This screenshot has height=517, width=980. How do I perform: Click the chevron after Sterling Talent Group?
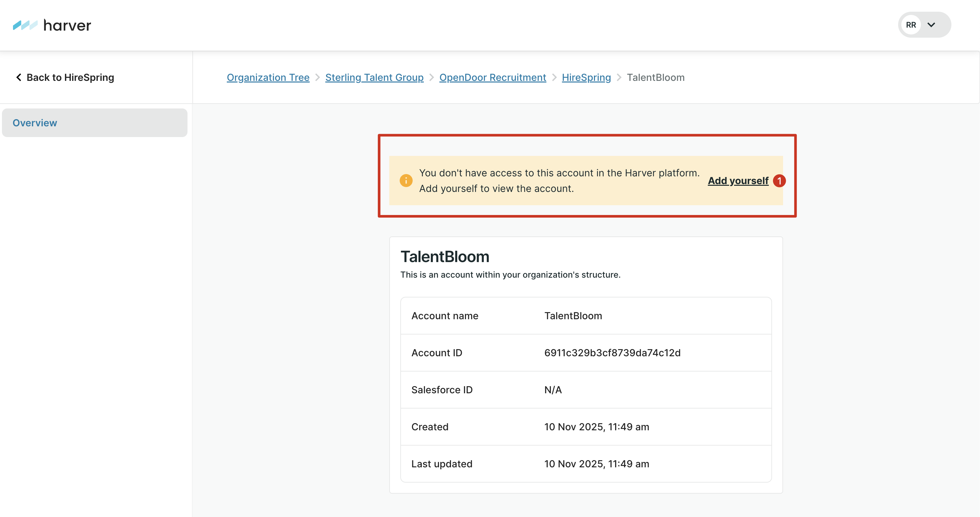tap(432, 78)
